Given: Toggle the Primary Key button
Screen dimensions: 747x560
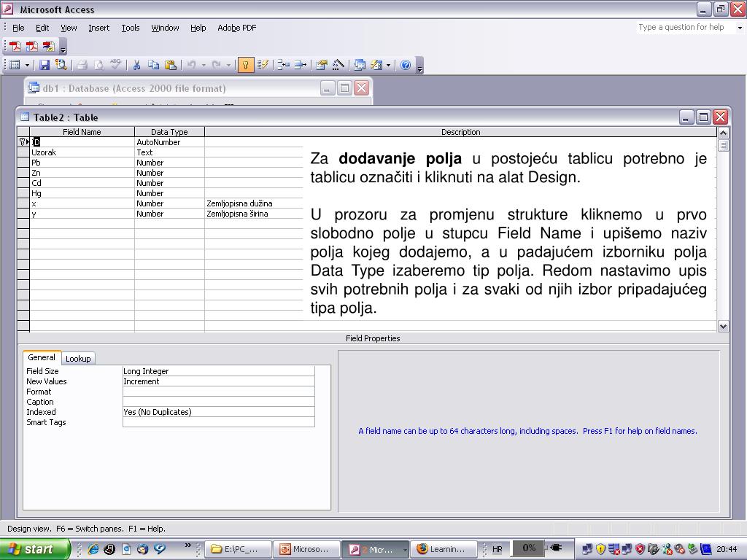Looking at the screenshot, I should click(x=245, y=65).
